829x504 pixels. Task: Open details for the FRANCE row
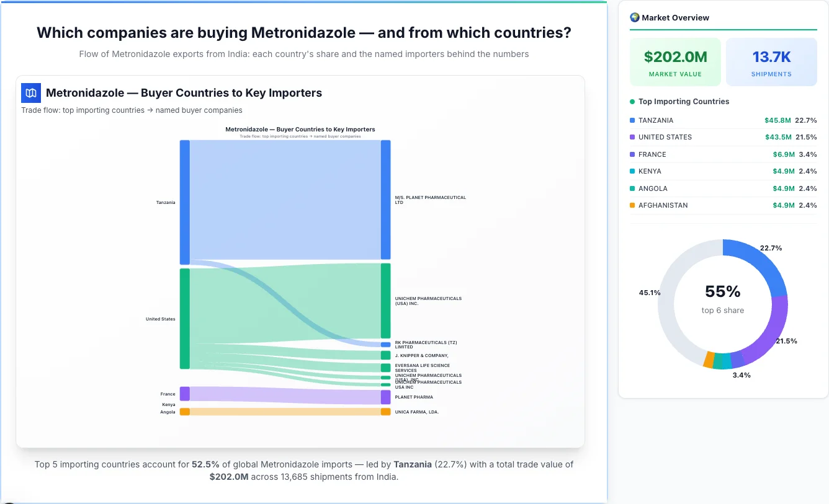(x=723, y=154)
